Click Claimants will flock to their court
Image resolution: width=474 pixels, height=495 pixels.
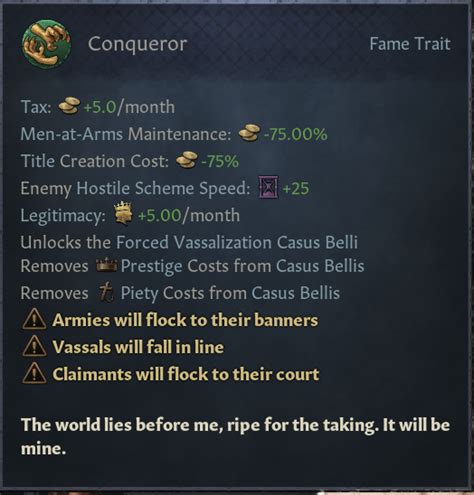pyautogui.click(x=186, y=374)
